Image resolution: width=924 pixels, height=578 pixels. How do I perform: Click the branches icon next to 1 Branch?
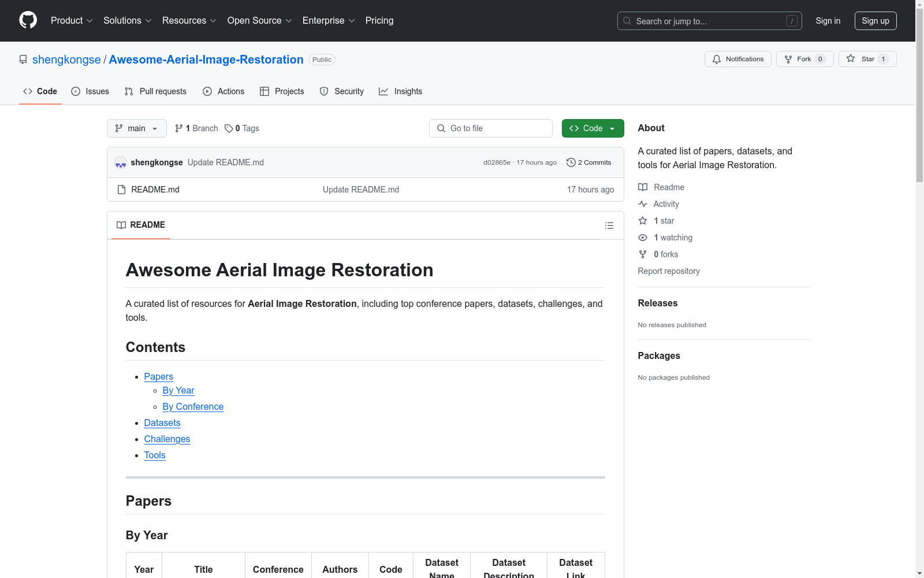coord(179,128)
